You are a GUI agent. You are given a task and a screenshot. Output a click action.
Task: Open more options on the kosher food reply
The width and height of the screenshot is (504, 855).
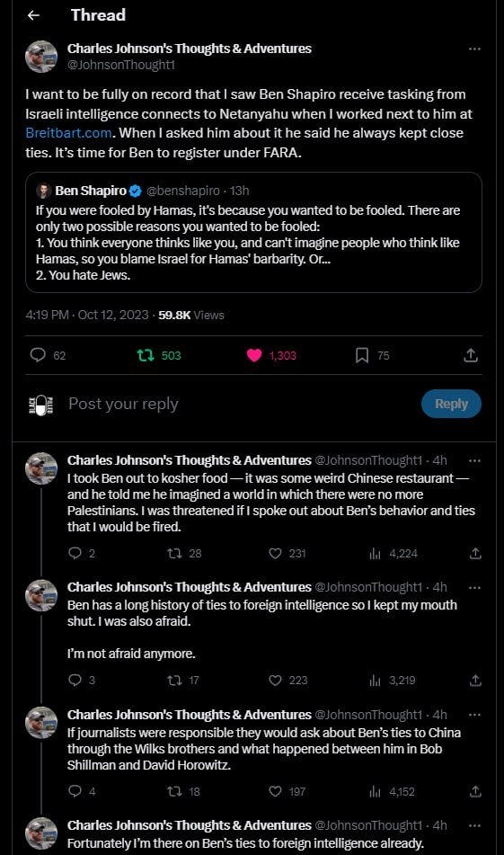474,460
